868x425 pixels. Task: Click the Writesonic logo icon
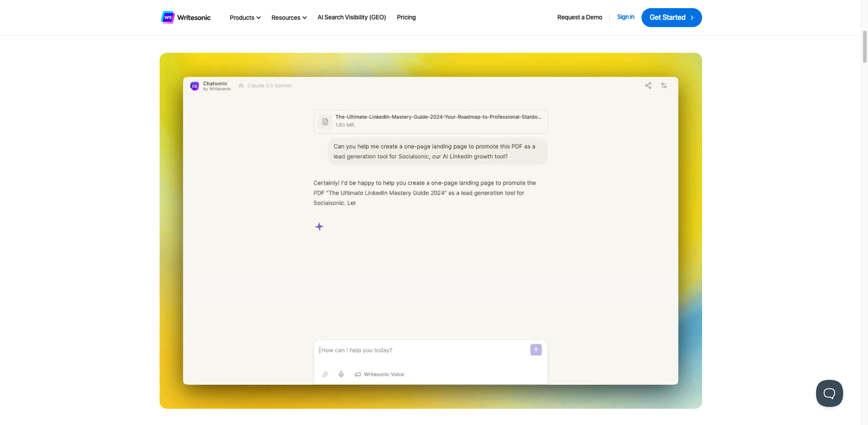point(168,18)
